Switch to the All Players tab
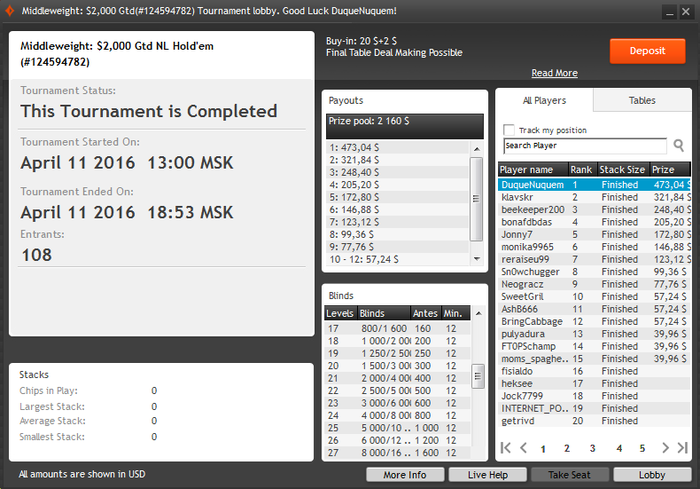This screenshot has height=489, width=700. pos(544,100)
